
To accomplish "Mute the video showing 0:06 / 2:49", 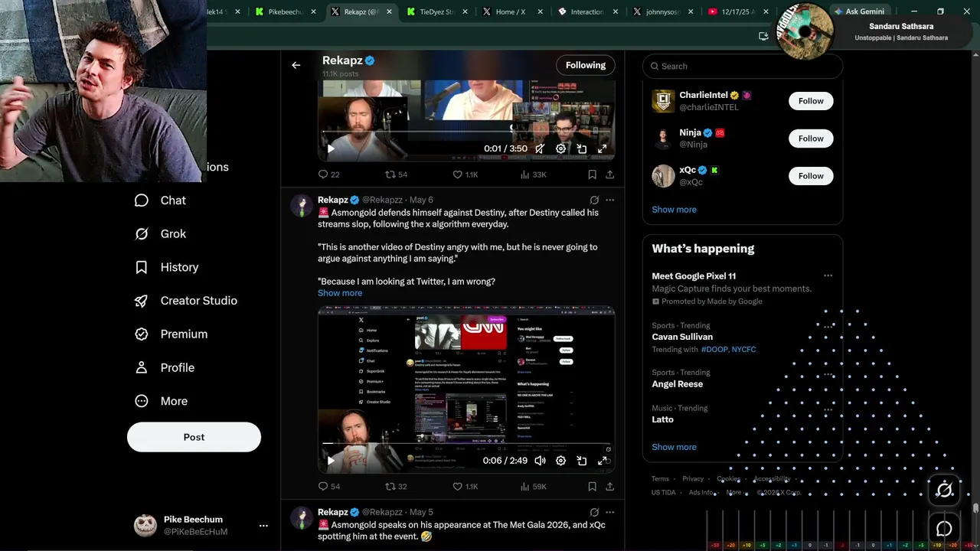I will 540,461.
